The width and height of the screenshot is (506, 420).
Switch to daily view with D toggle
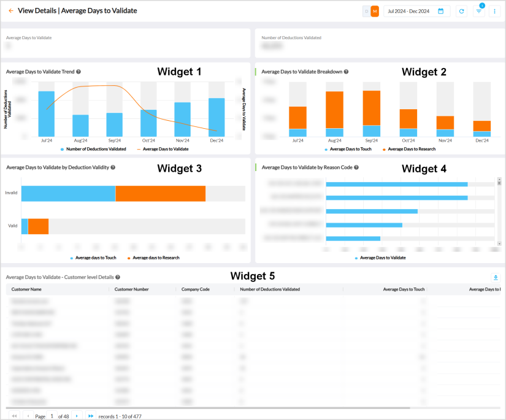[367, 11]
